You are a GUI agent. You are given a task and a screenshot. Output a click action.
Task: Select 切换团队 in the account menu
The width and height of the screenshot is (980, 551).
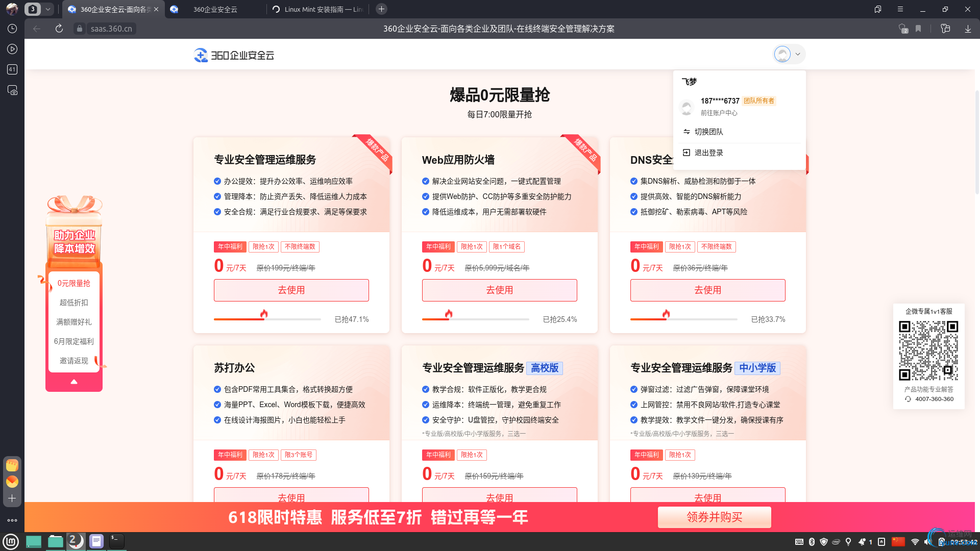(708, 132)
